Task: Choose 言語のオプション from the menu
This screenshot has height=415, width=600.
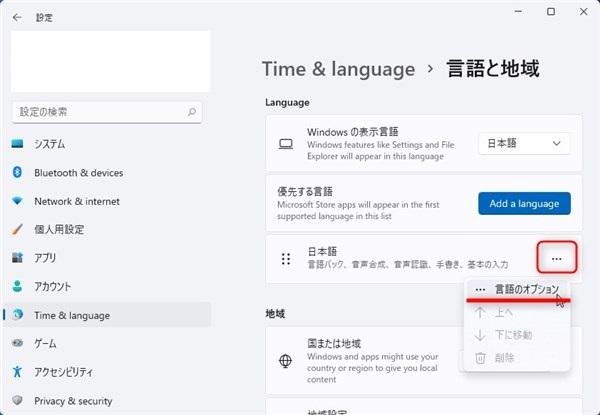Action: (x=517, y=290)
